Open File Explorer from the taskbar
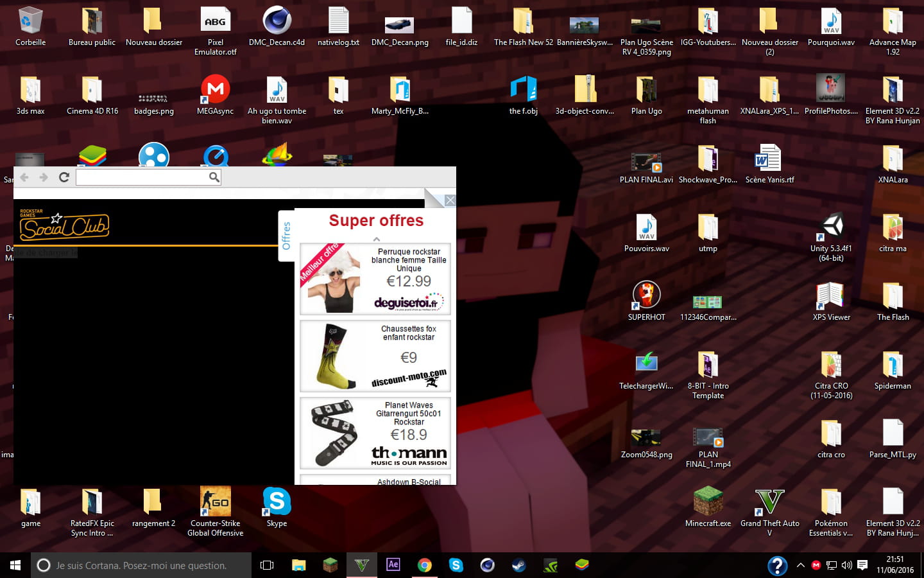 298,565
